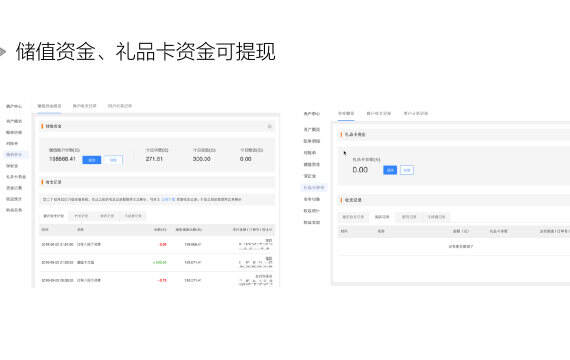Click the solid blue button beside balance 138668.41
The image size is (570, 360).
tap(92, 160)
